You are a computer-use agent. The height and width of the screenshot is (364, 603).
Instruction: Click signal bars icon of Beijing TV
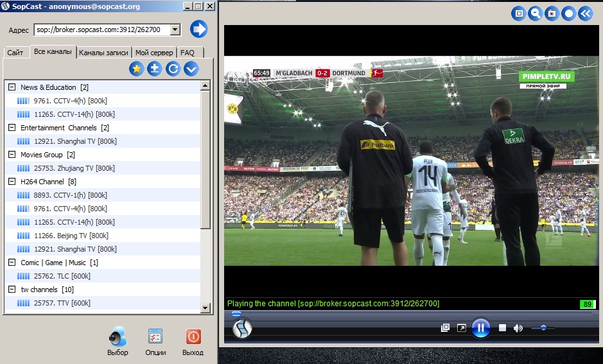23,236
